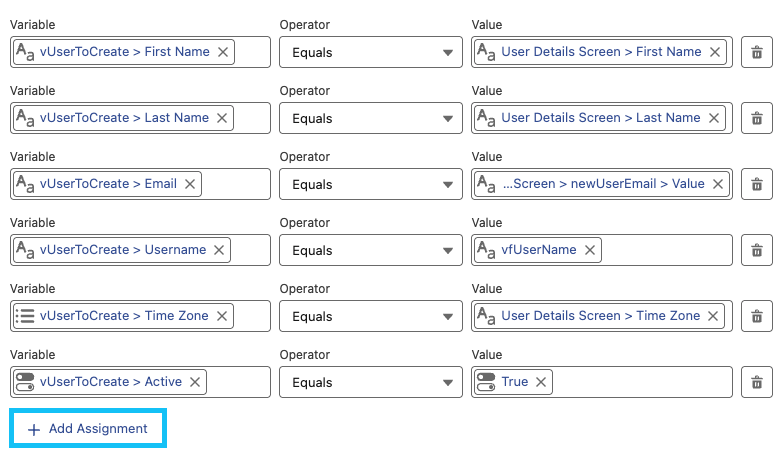Remove newUserEmail > Value pill
This screenshot has width=784, height=466.
[x=717, y=184]
